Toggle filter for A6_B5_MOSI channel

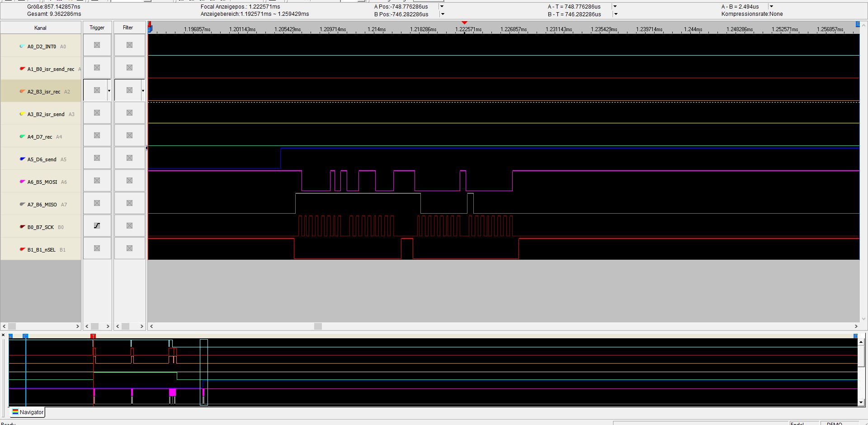129,181
